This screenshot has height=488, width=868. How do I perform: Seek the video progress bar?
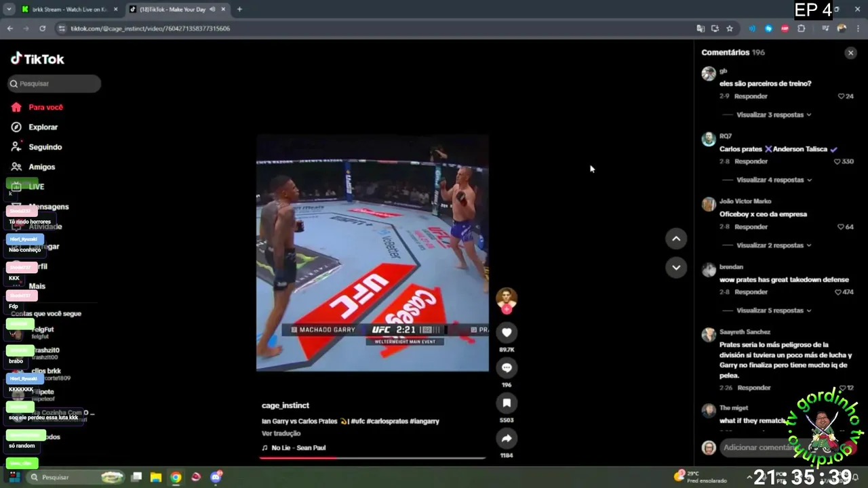click(x=372, y=458)
